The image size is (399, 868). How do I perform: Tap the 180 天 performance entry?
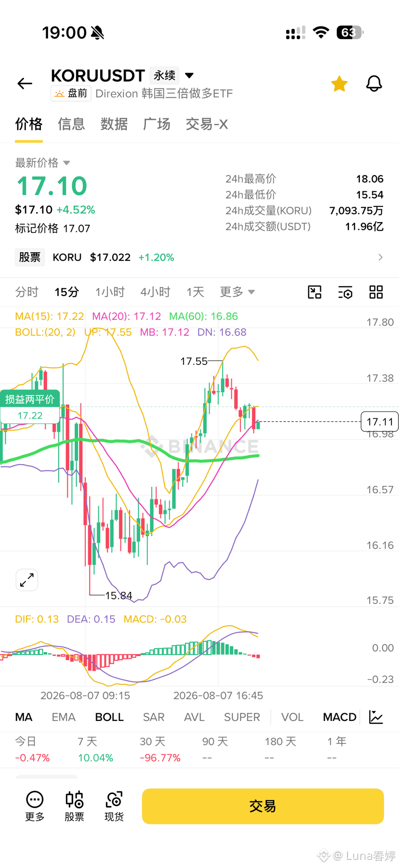(280, 749)
